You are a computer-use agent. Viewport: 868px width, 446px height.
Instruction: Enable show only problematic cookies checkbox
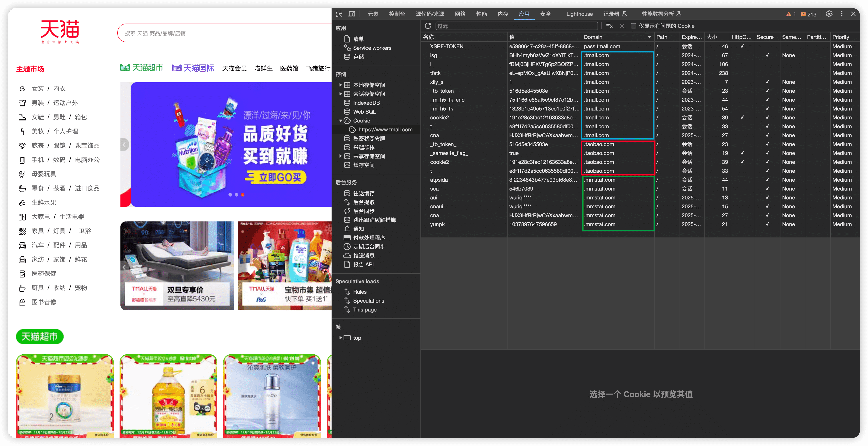coord(634,26)
